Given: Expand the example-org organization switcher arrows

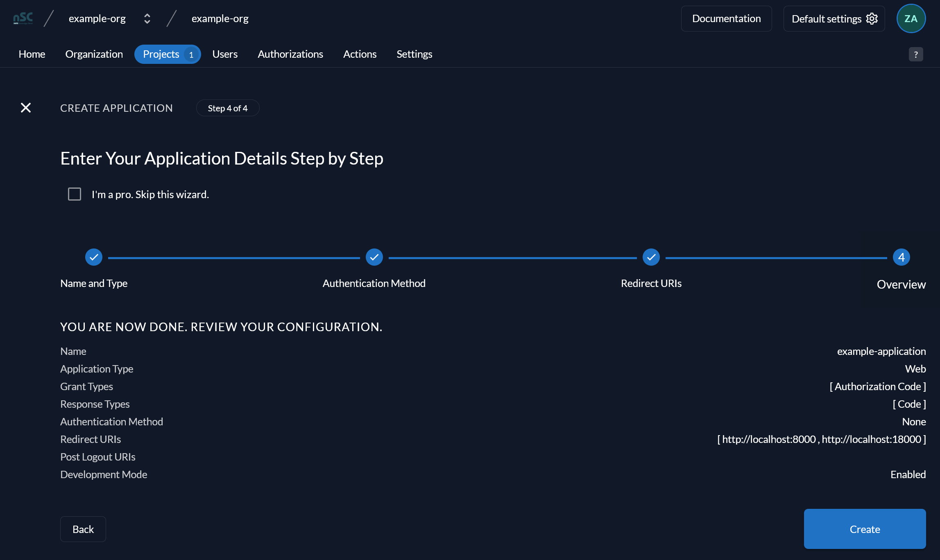Looking at the screenshot, I should (147, 19).
